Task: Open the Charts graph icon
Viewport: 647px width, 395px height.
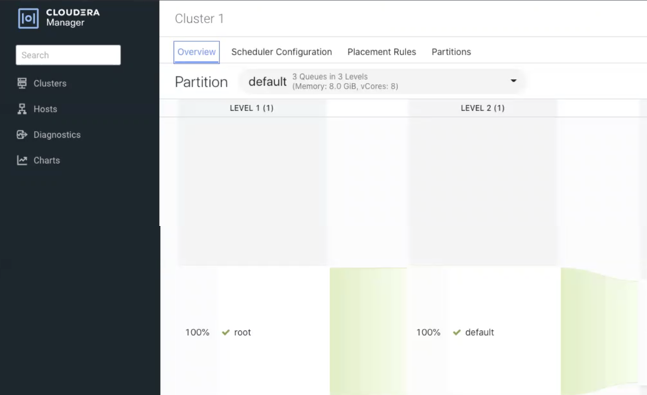Action: 22,160
